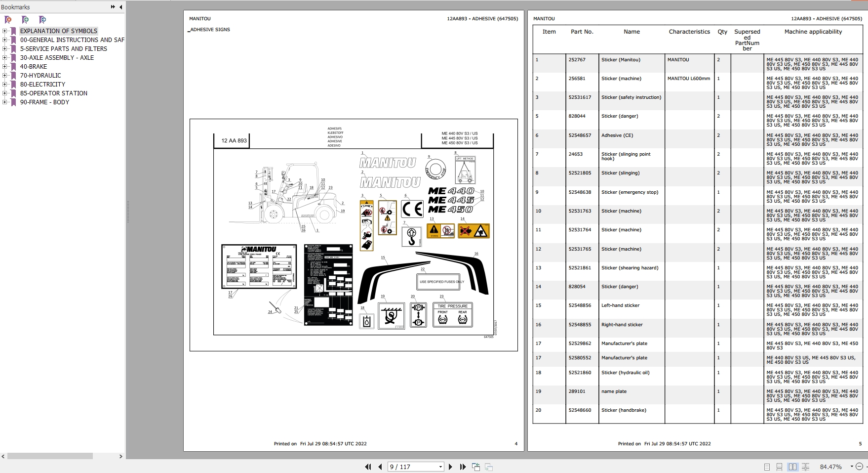
Task: Open the page number dropdown
Action: (440, 467)
